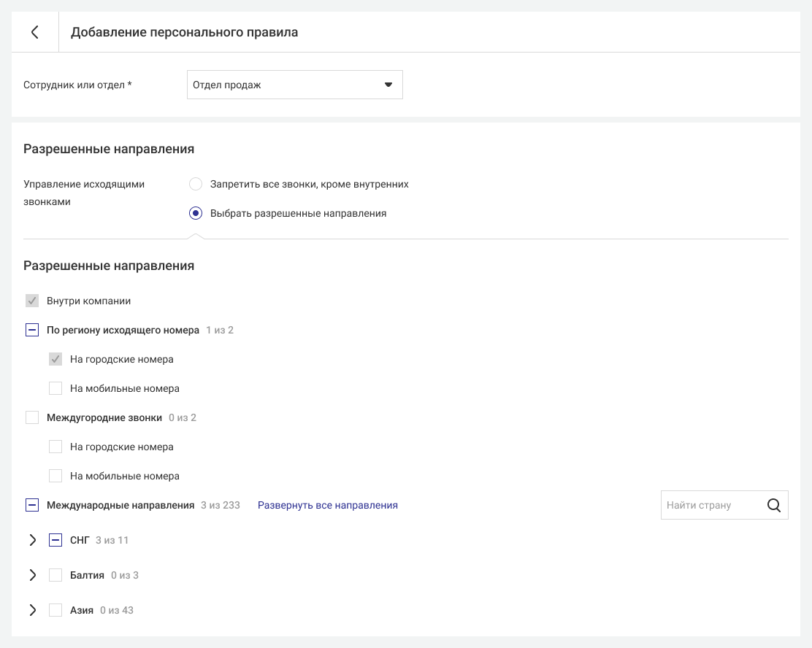
Task: Click the Азия region label
Action: click(x=82, y=610)
